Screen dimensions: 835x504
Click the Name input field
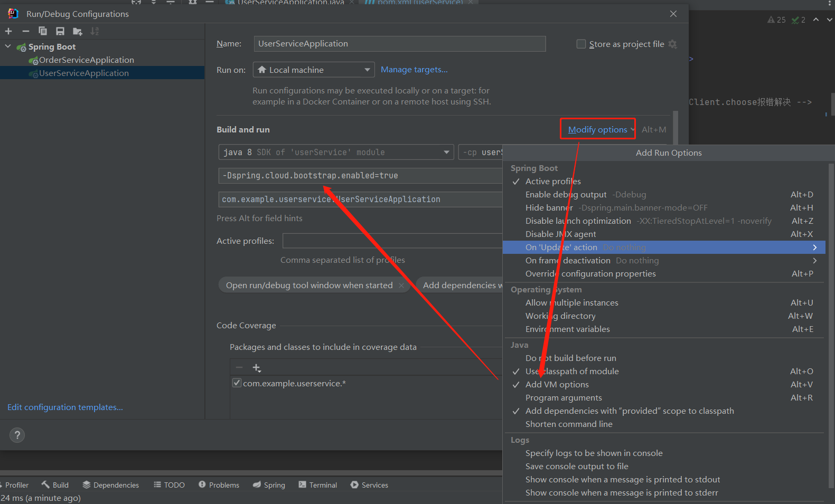(x=400, y=44)
